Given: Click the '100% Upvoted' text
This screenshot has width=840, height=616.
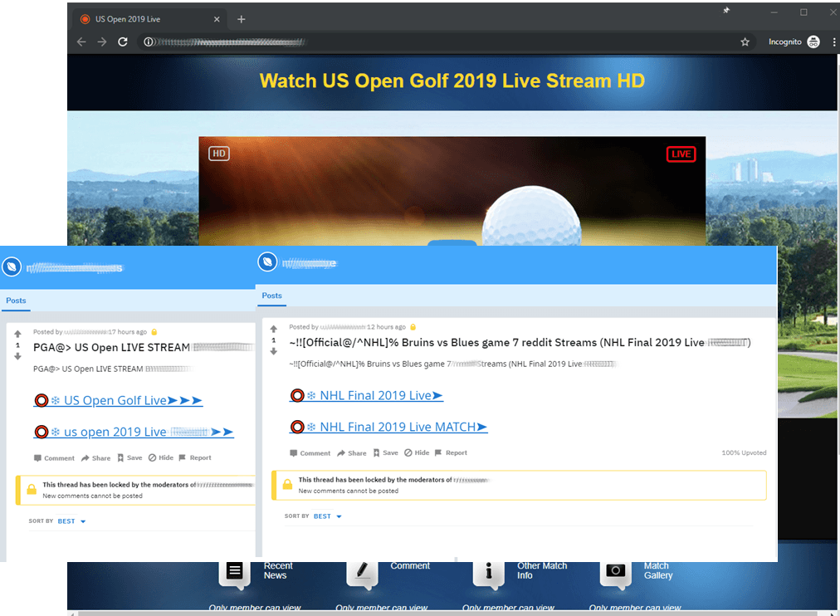Looking at the screenshot, I should tap(744, 453).
